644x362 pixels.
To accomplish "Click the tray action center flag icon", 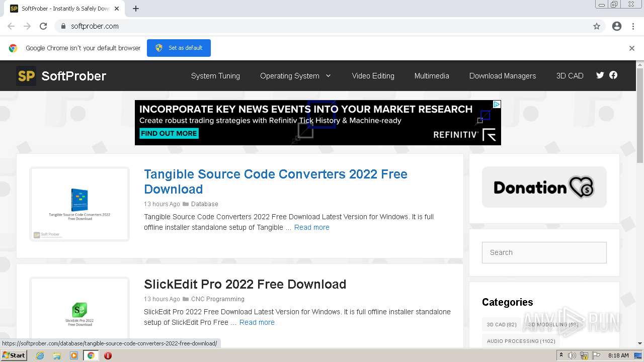I will (595, 355).
